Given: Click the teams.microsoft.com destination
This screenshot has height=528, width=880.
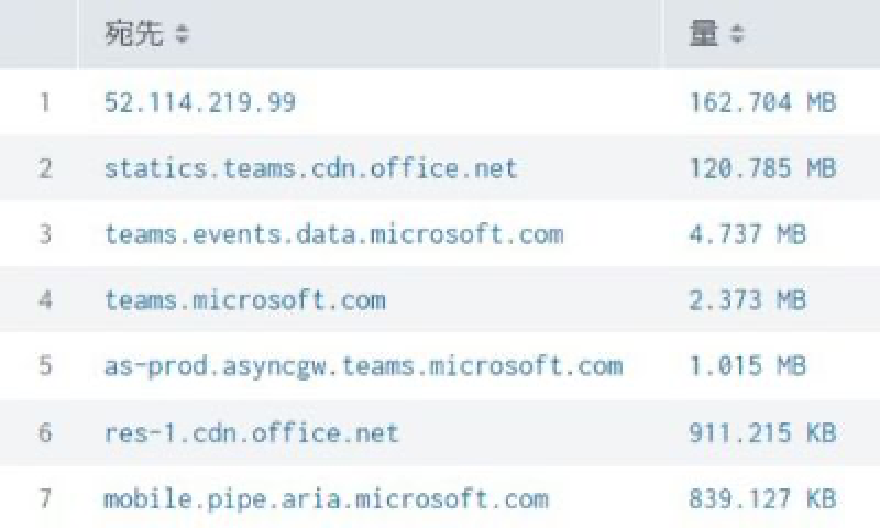Looking at the screenshot, I should pos(245,300).
